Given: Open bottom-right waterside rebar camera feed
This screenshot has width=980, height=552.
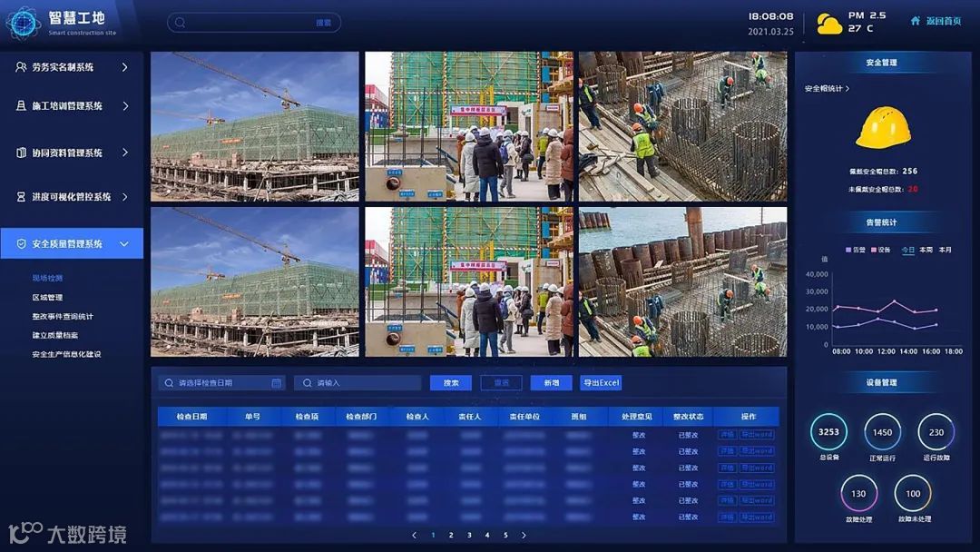Looking at the screenshot, I should 682,282.
